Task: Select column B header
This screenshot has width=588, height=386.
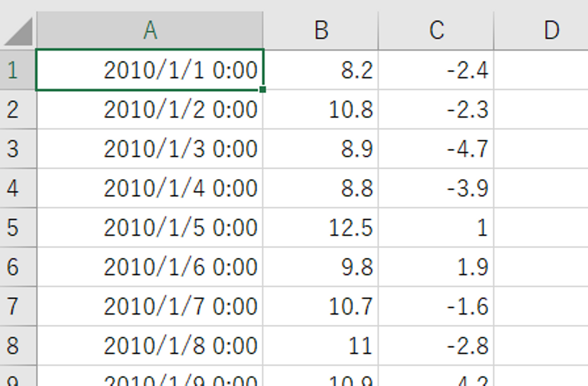Action: 321,30
